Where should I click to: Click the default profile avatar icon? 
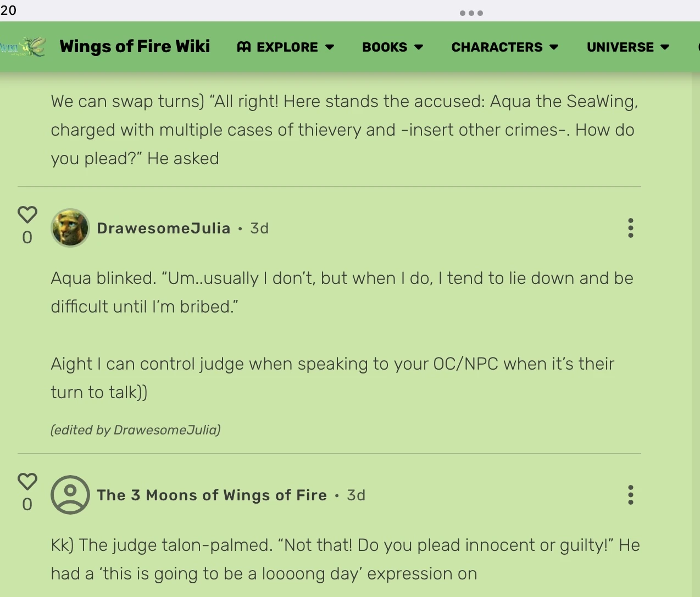click(70, 495)
